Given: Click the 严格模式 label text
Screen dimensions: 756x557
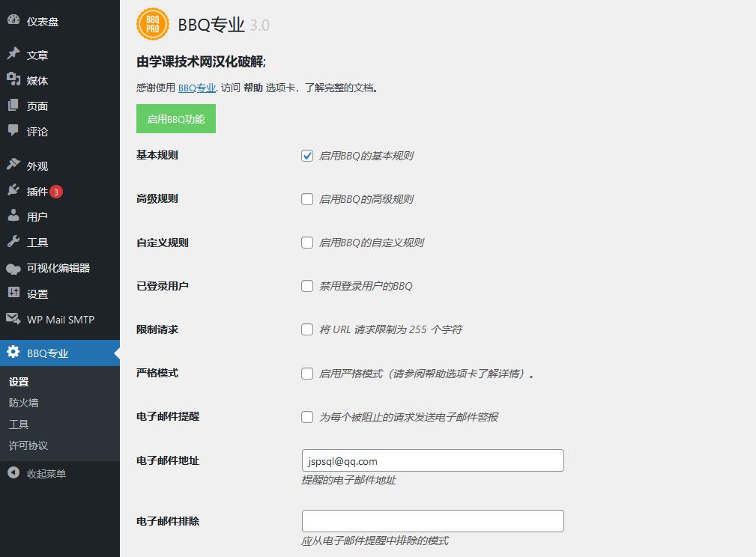Looking at the screenshot, I should click(157, 373).
